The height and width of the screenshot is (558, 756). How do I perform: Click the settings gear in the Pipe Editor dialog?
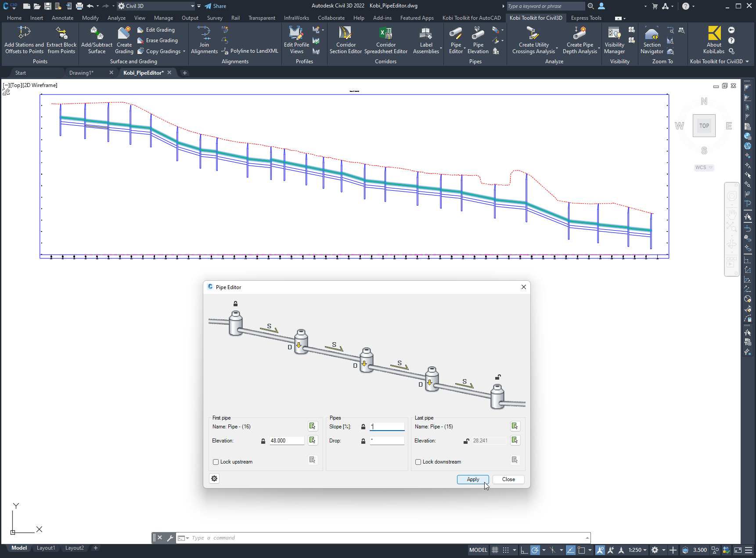coord(214,478)
